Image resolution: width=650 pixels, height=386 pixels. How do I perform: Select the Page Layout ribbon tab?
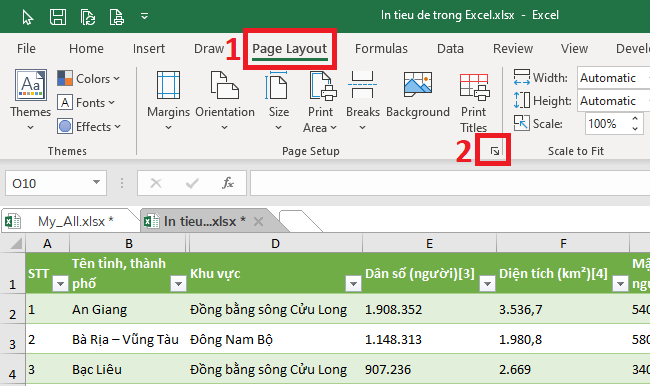290,49
